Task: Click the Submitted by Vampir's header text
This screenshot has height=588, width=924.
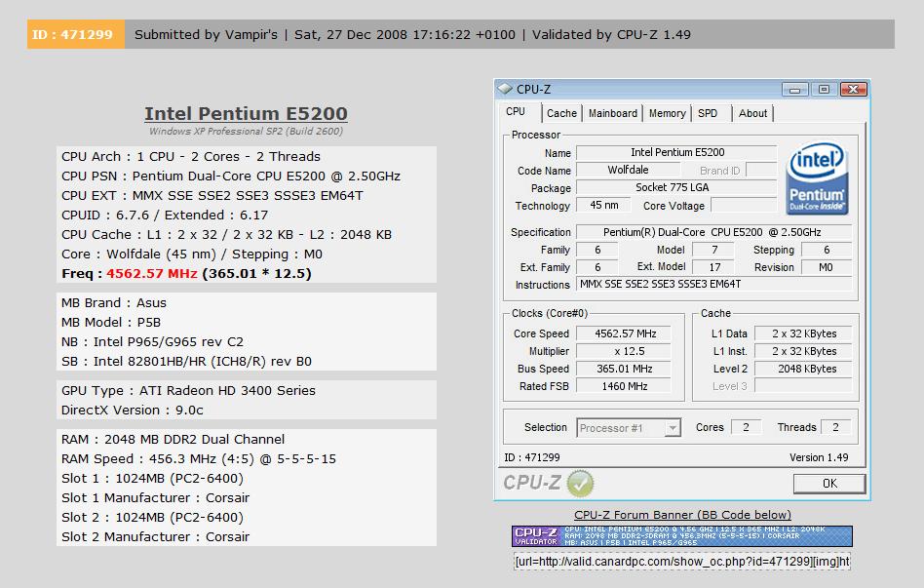Action: (206, 34)
